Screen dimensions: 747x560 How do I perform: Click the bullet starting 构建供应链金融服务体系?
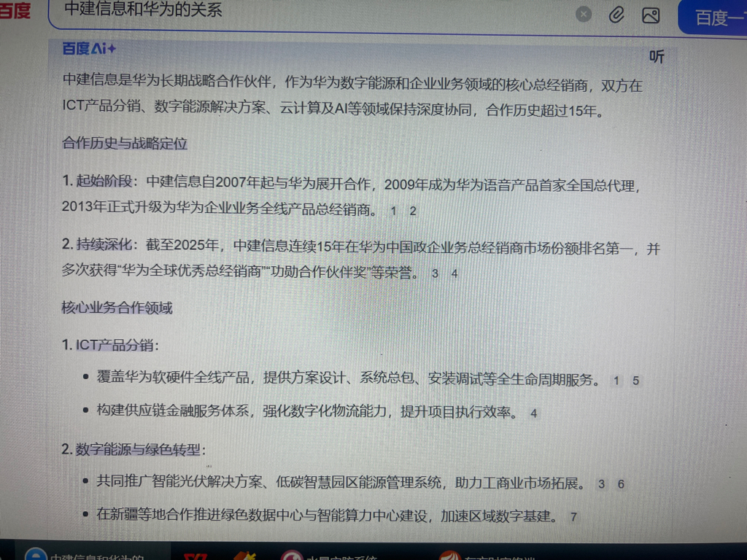click(306, 411)
